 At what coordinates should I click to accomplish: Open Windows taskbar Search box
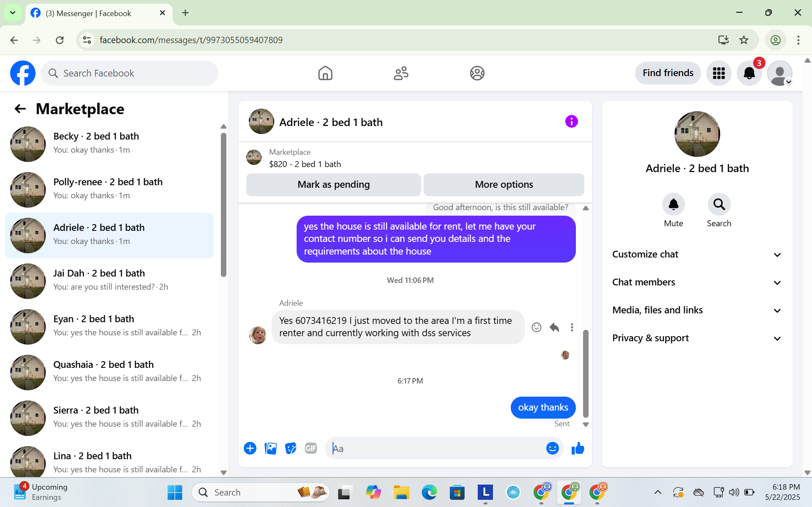(x=261, y=492)
